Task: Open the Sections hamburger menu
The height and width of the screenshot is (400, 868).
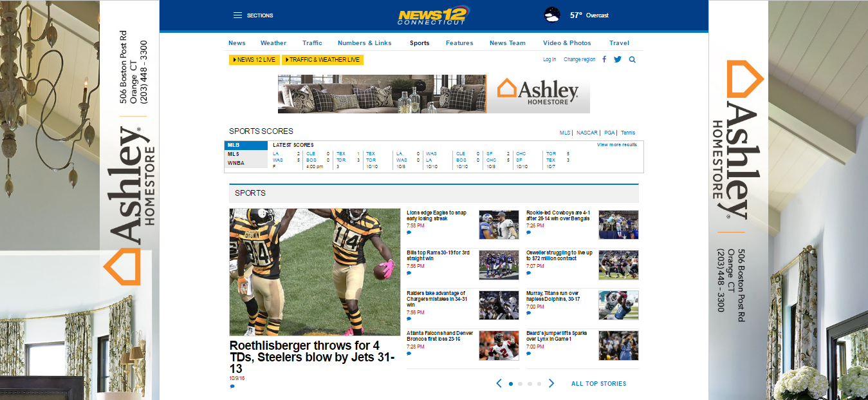Action: [253, 15]
